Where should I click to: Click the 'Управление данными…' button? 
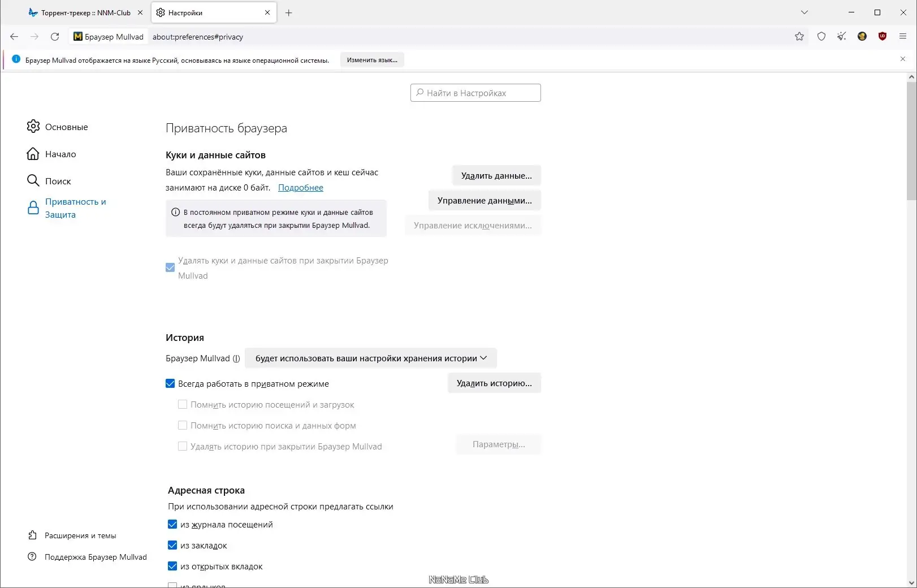pyautogui.click(x=485, y=200)
